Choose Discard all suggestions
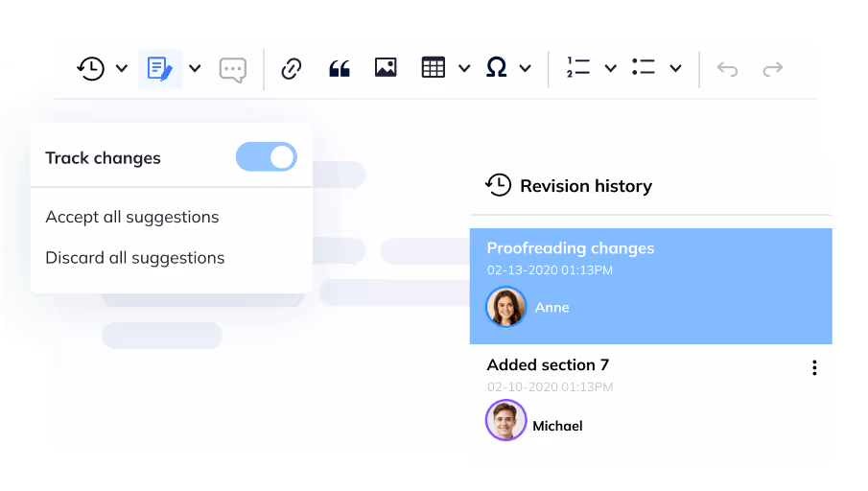The width and height of the screenshot is (868, 491). [135, 258]
